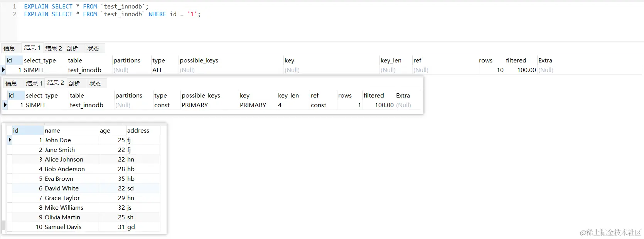Click the age column header in data table
This screenshot has height=239, width=644.
pos(113,130)
